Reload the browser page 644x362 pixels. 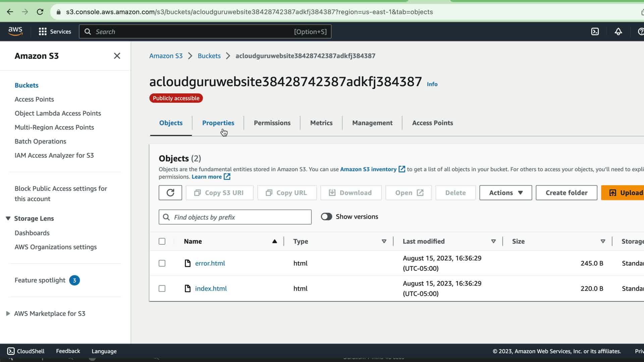coord(40,12)
